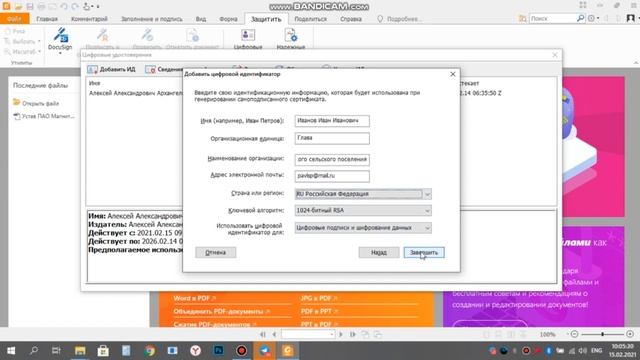This screenshot has width=640, height=360.
Task: Click the zoom in plus button
Action: [630, 334]
